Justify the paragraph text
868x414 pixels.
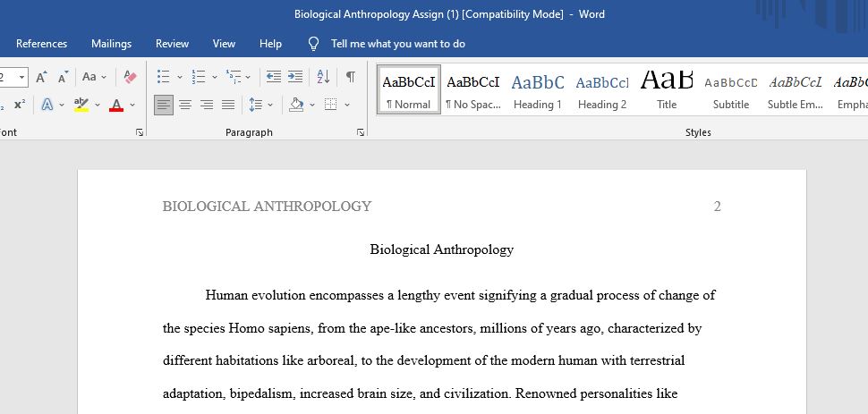point(228,104)
